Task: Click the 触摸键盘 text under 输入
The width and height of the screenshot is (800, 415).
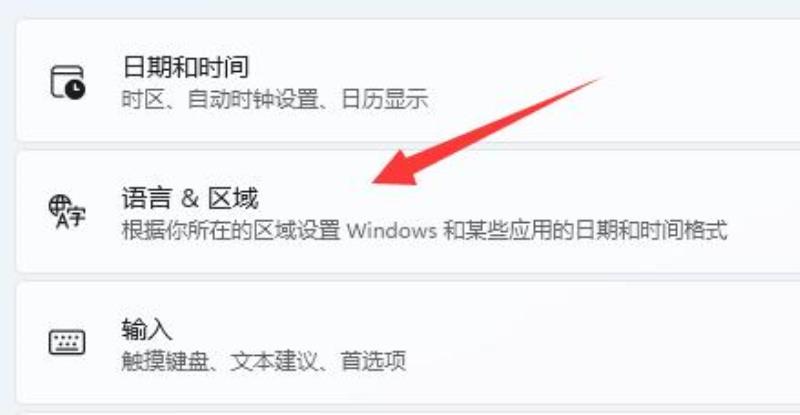Action: coord(165,361)
